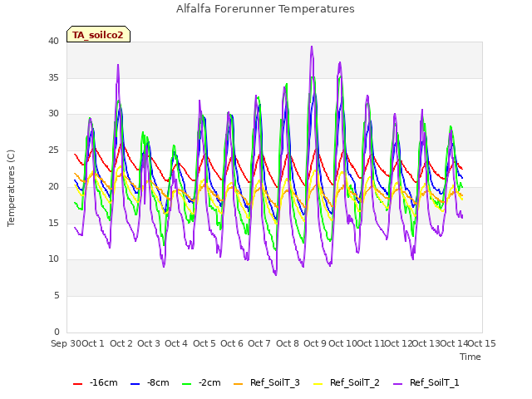This screenshot has height=399, width=532.
Task: Click the TA_soilco2 label box
Action: 98,34
